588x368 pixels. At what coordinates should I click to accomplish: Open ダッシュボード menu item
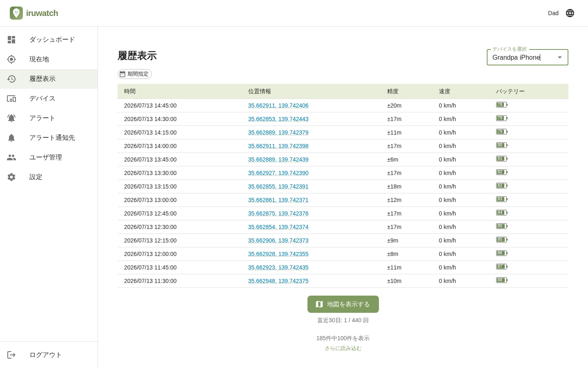pos(49,40)
